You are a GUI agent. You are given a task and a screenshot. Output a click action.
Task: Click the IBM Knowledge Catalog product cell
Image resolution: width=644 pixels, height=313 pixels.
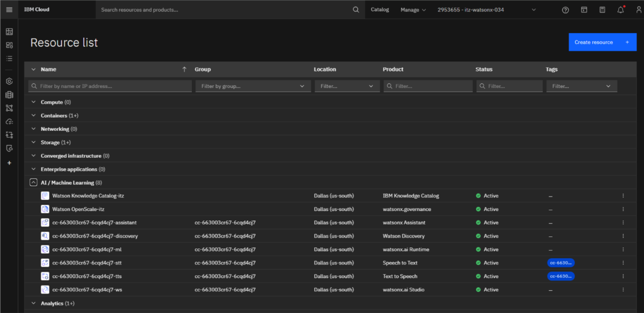[x=410, y=196]
